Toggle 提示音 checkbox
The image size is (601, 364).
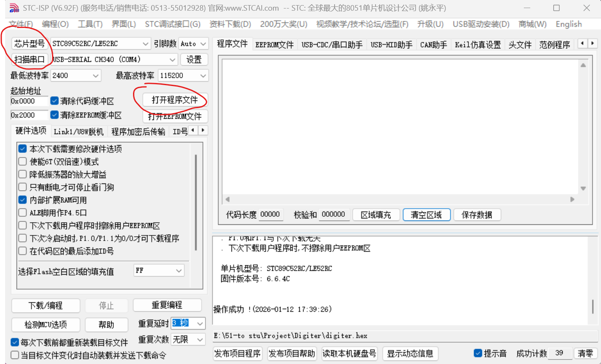[x=478, y=353]
